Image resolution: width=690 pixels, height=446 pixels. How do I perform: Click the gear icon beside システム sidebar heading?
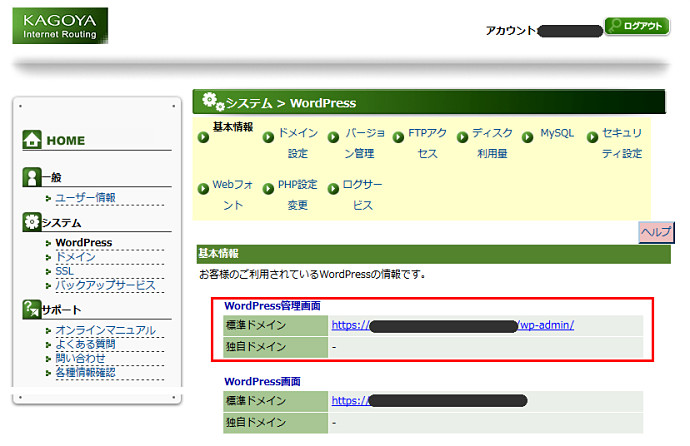point(31,222)
